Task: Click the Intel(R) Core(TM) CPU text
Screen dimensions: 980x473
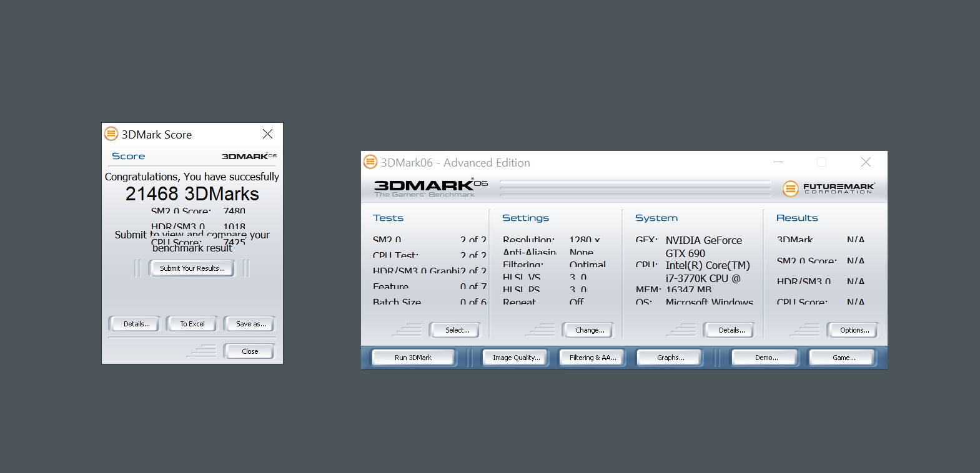Action: point(708,272)
